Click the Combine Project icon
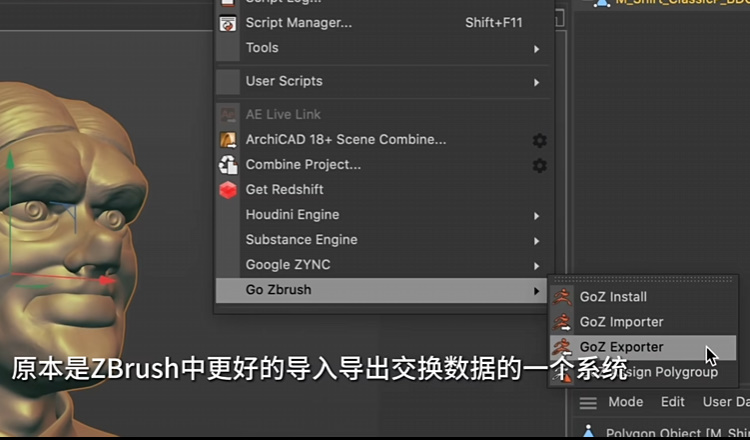Screen dimensions: 750x440 tap(228, 165)
